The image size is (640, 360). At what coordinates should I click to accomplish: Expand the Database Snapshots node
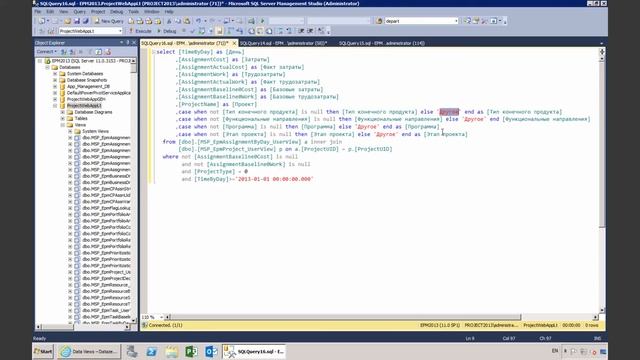[x=55, y=80]
